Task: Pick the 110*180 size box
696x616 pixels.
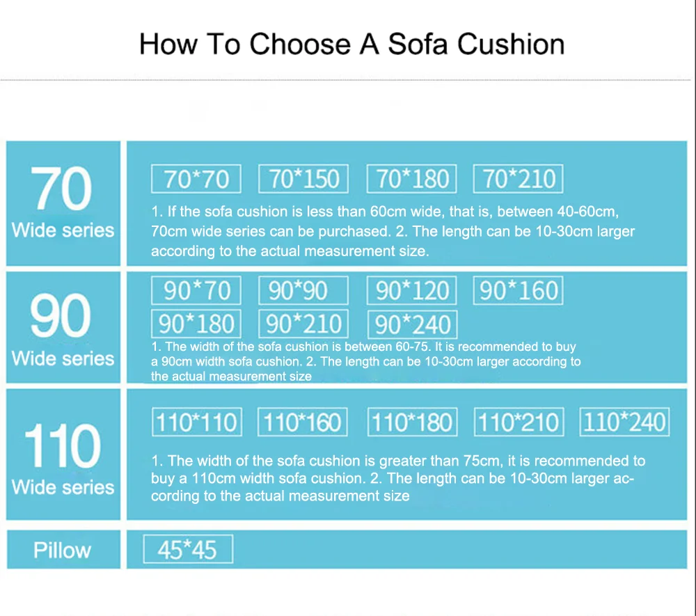Action: point(411,422)
